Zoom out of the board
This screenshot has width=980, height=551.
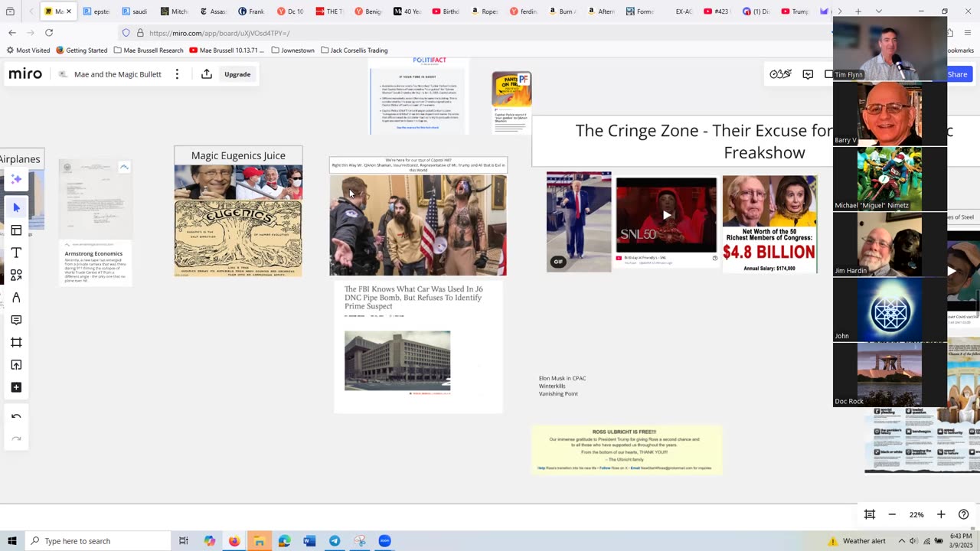click(x=892, y=514)
